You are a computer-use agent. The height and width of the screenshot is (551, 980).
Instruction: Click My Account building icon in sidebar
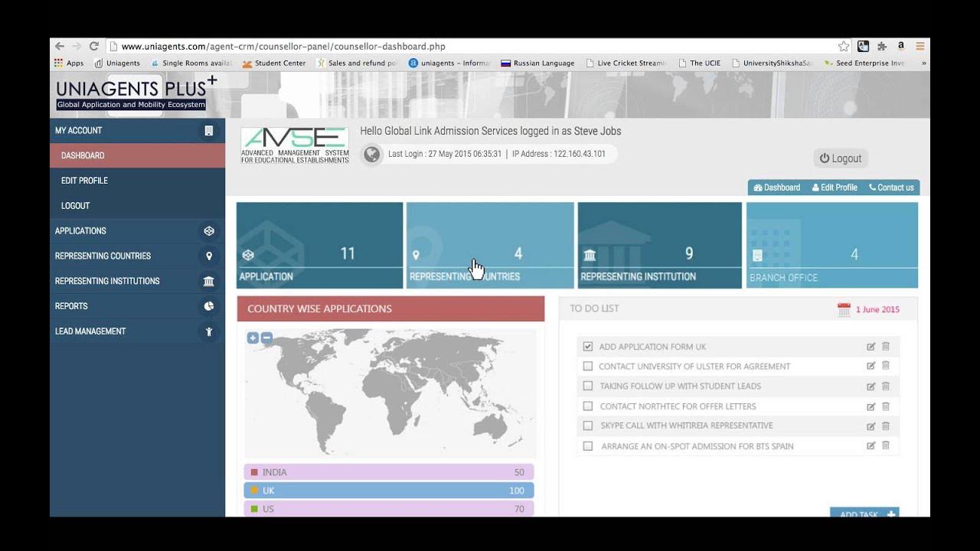(x=208, y=131)
